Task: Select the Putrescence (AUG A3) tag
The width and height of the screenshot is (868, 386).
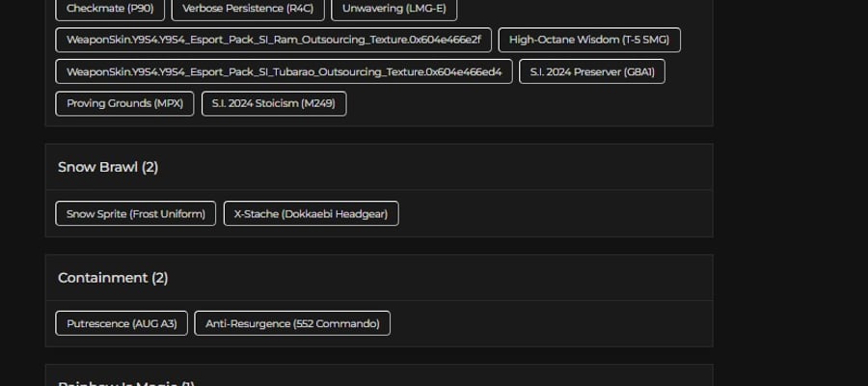Action: click(x=122, y=323)
